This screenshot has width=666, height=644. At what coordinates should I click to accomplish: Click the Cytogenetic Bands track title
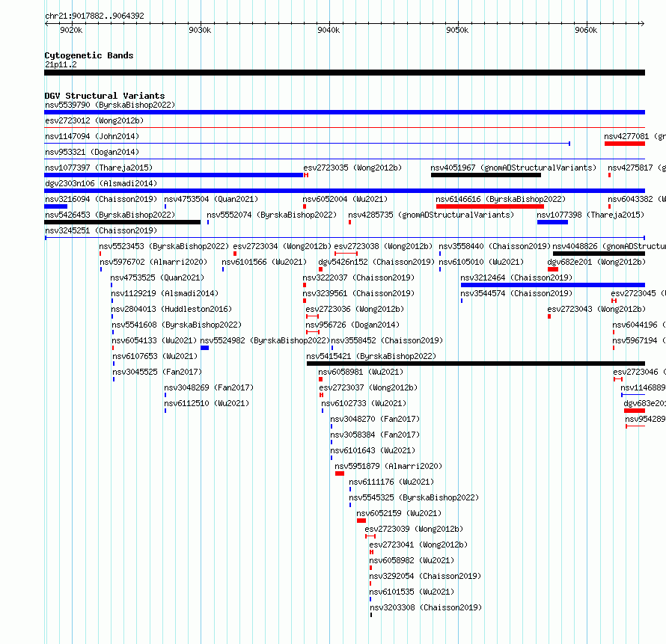(89, 55)
